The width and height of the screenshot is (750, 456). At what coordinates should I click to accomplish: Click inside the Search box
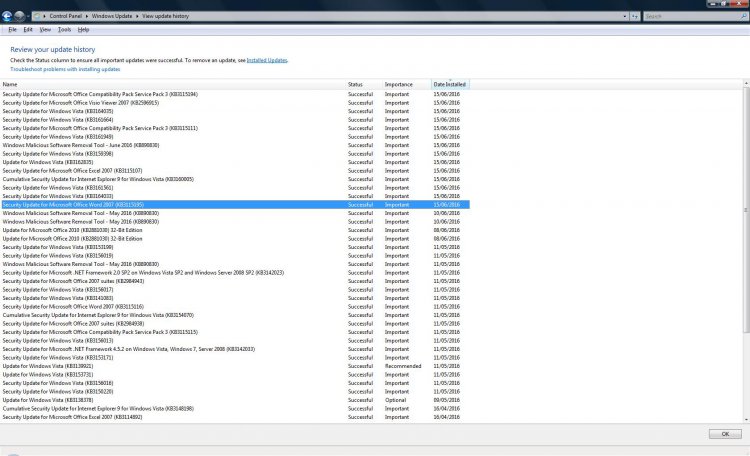(691, 16)
